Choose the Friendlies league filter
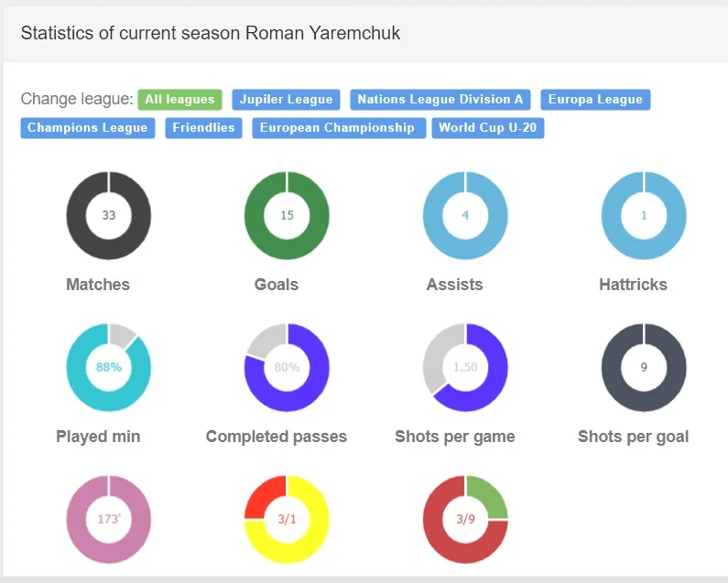 click(x=203, y=128)
